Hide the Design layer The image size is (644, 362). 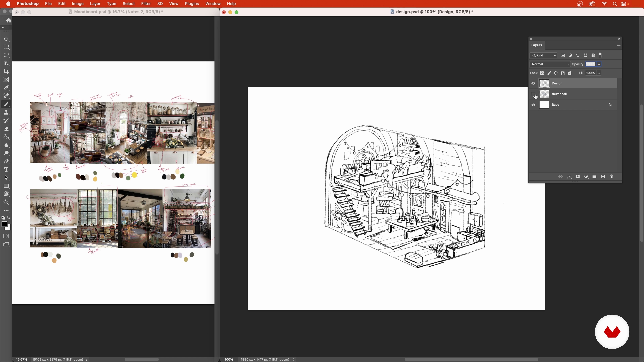(533, 83)
